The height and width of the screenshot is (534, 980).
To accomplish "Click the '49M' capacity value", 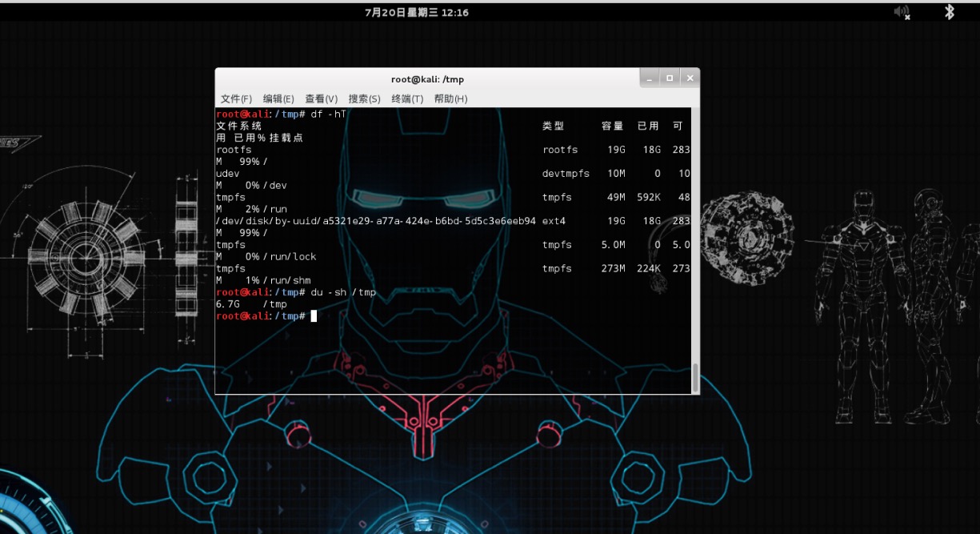I will pyautogui.click(x=614, y=198).
